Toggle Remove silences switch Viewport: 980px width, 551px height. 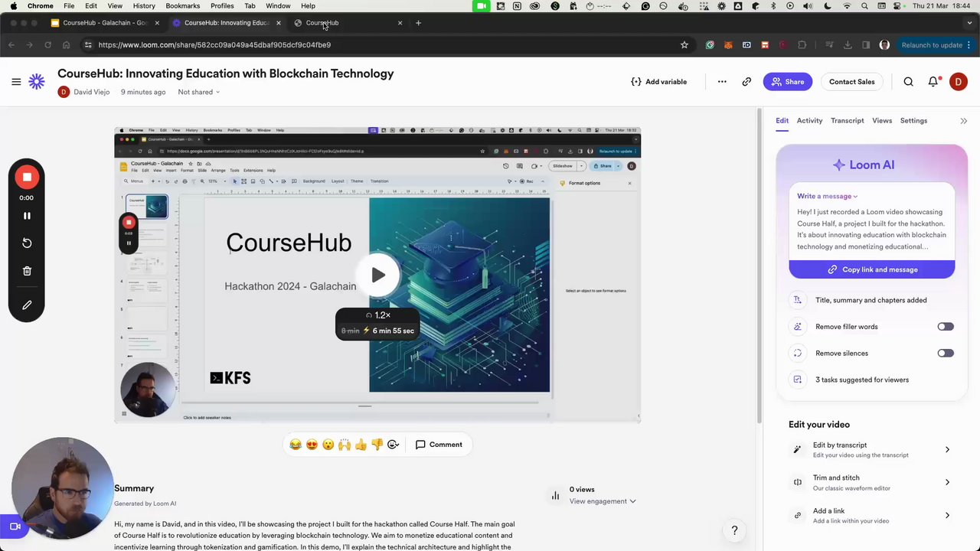tap(946, 354)
